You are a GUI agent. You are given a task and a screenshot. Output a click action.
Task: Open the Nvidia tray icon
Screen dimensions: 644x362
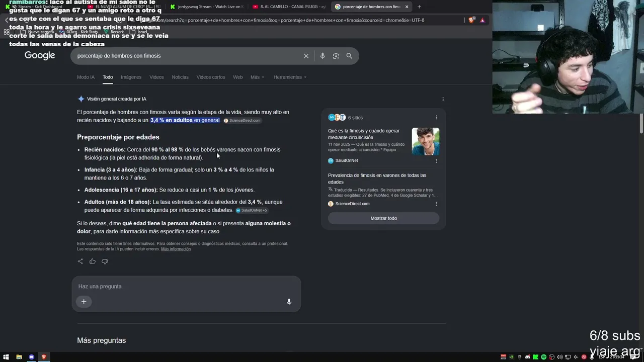click(x=512, y=357)
